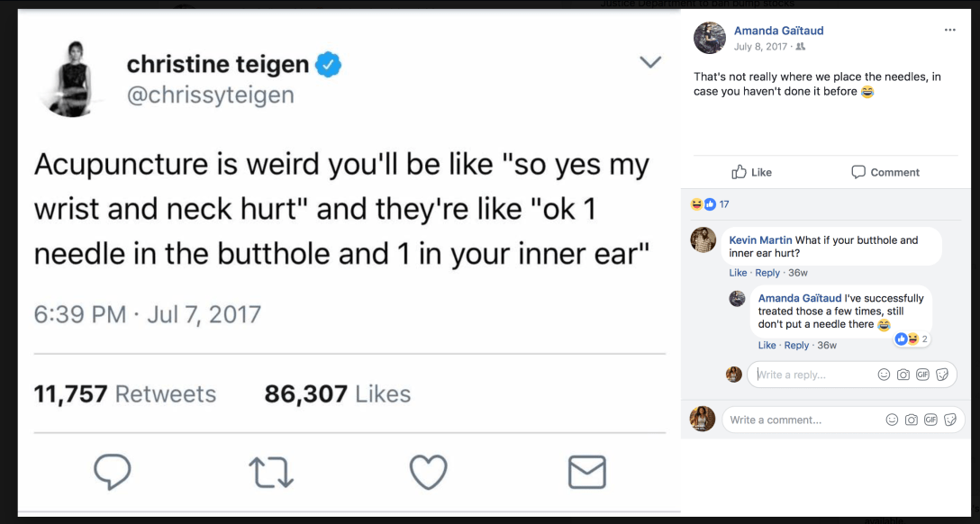Screen dimensions: 980x524
Task: Open Amanda Gaïtaud's profile from her name
Action: point(778,30)
